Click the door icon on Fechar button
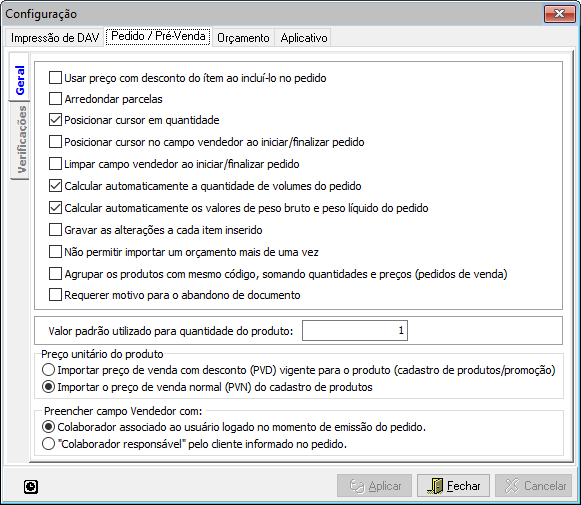The height and width of the screenshot is (505, 581). point(435,486)
